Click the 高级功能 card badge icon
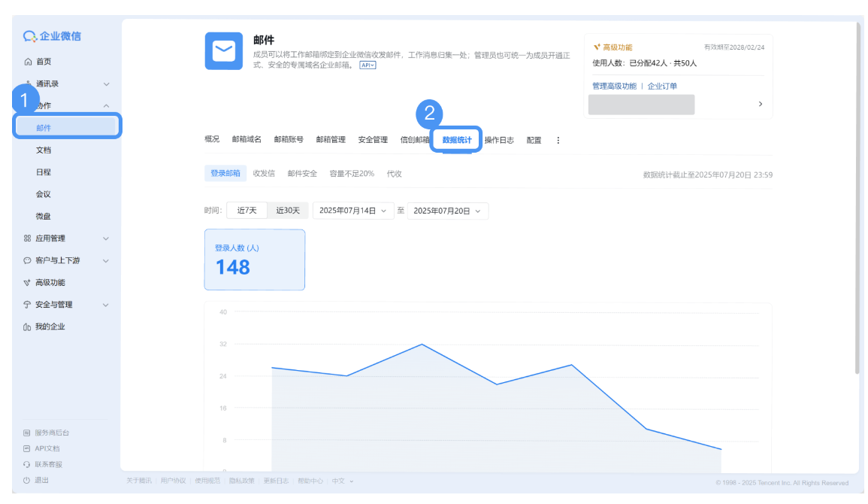Image resolution: width=868 pixels, height=504 pixels. tap(597, 47)
